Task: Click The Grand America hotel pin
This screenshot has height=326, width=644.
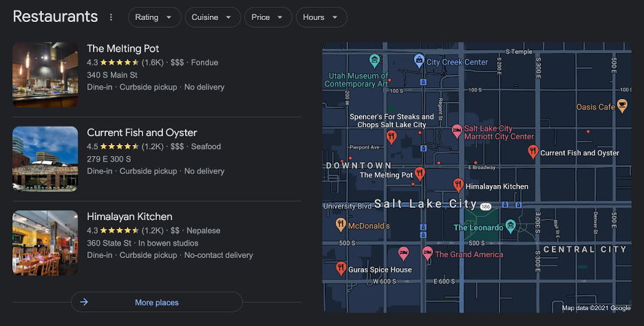Action: (x=427, y=254)
